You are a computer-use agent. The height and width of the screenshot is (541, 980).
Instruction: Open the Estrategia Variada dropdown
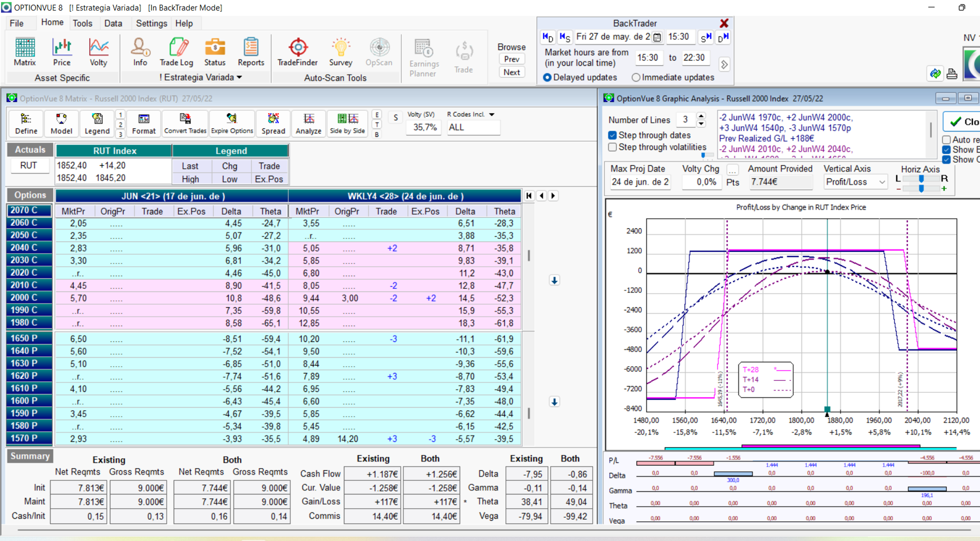click(x=239, y=77)
